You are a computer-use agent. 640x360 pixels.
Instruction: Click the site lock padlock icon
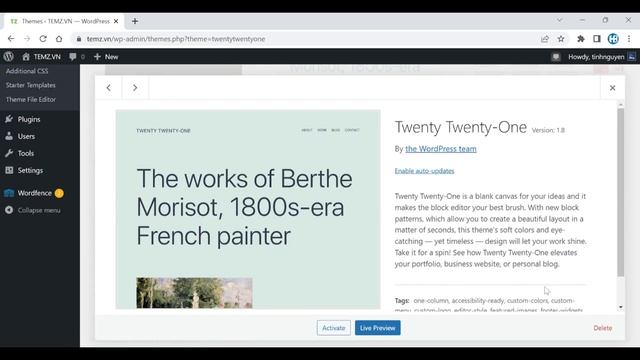(79, 39)
